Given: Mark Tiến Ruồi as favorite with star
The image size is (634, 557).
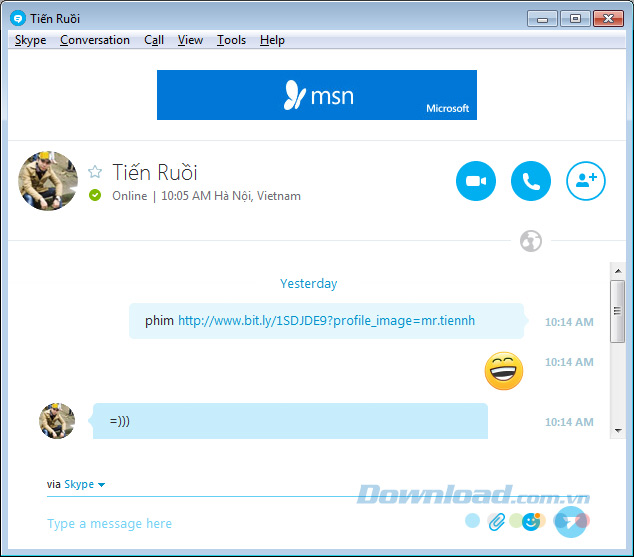Looking at the screenshot, I should click(95, 172).
